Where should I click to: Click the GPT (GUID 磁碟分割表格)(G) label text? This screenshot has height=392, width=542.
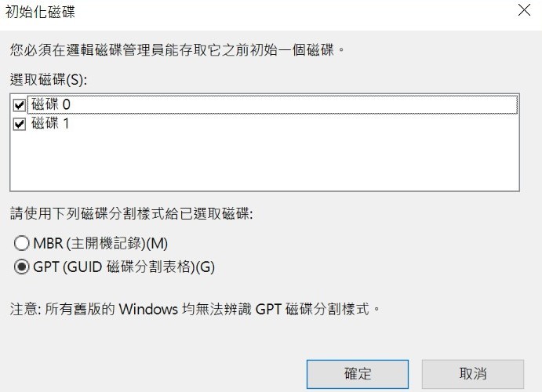(124, 267)
